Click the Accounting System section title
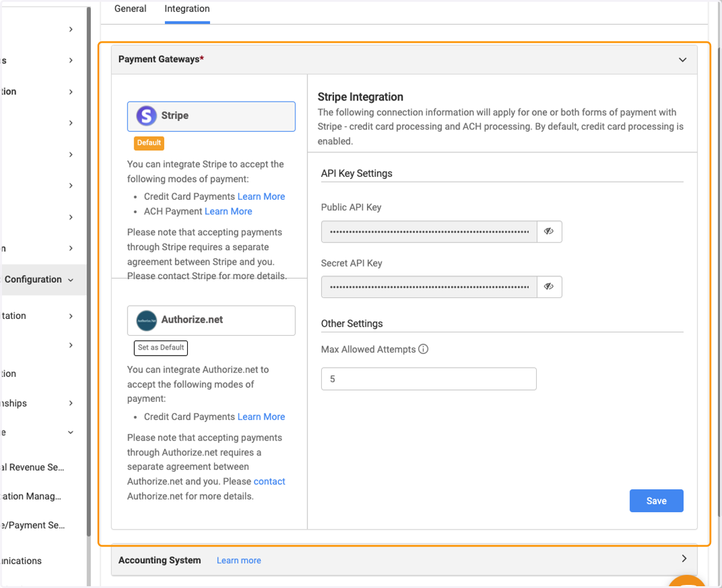The width and height of the screenshot is (722, 588). (x=159, y=560)
